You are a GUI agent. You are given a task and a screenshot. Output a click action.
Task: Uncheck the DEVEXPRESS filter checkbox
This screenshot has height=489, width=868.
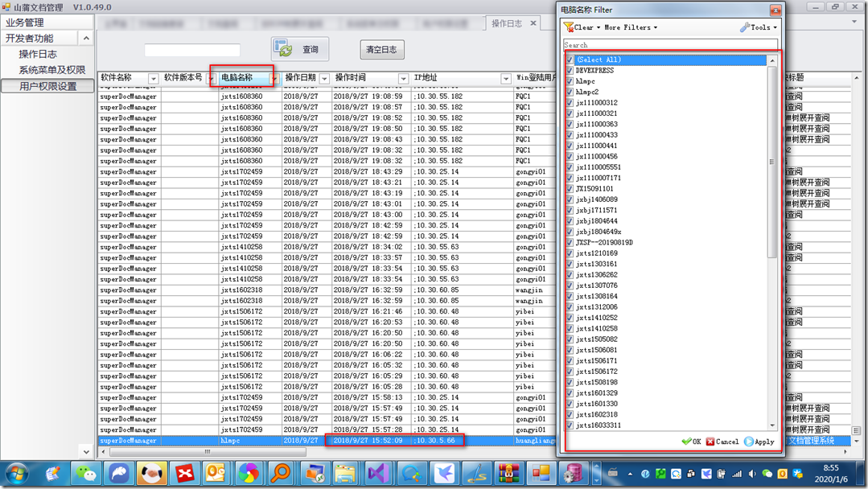coord(570,70)
